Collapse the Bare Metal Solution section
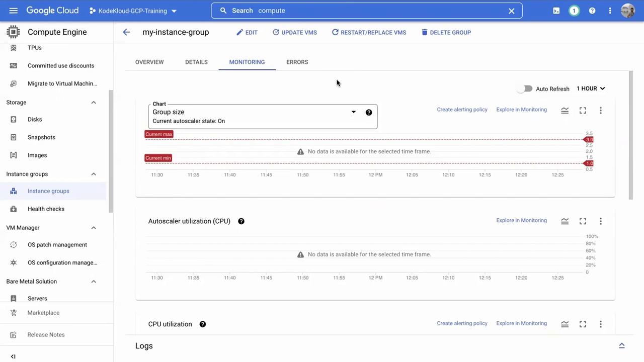This screenshot has height=362, width=644. (94, 282)
